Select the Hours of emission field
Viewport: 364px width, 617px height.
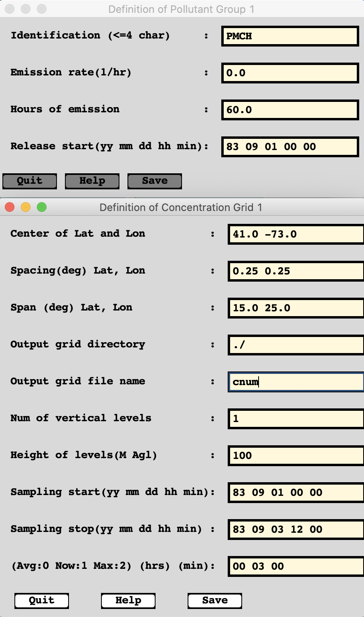pyautogui.click(x=290, y=110)
